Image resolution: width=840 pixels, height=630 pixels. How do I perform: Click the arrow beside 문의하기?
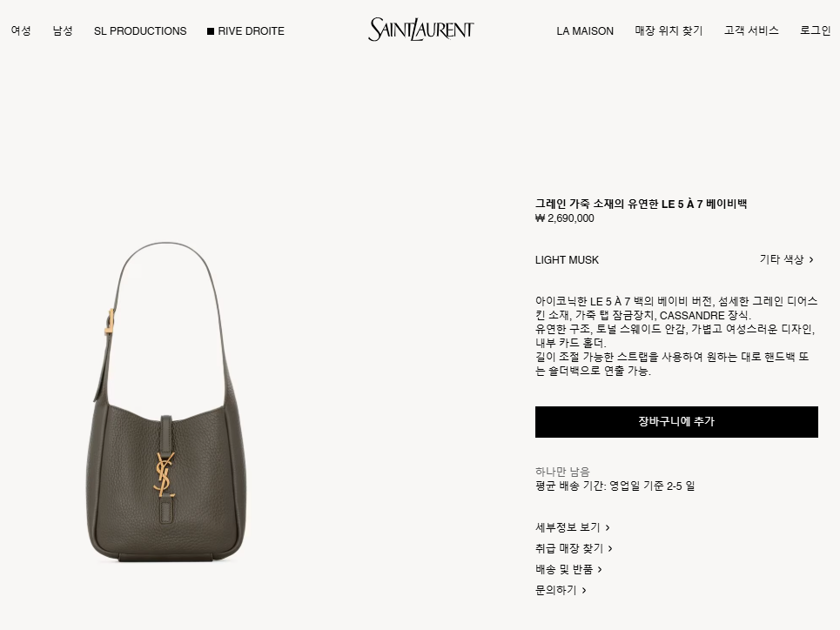coord(584,590)
